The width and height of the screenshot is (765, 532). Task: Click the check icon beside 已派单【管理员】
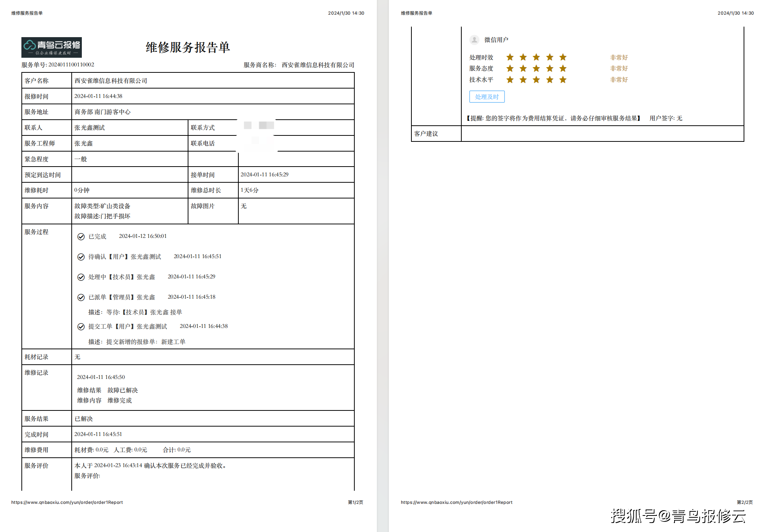[81, 297]
